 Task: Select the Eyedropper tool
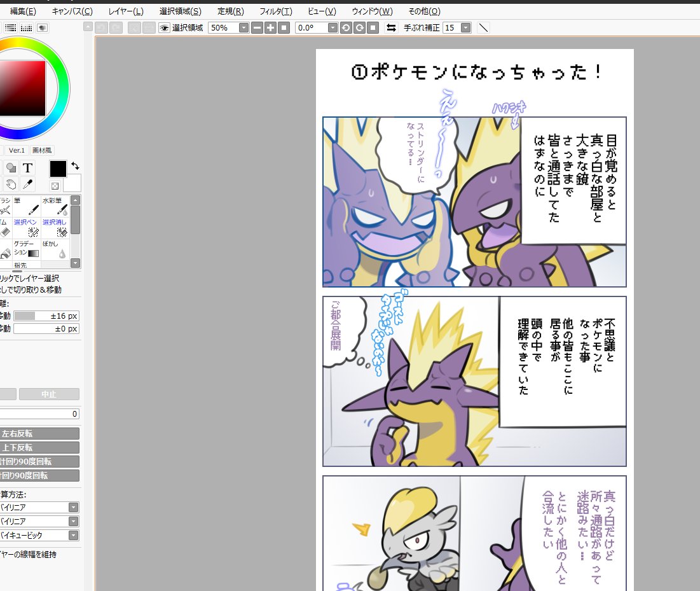28,184
